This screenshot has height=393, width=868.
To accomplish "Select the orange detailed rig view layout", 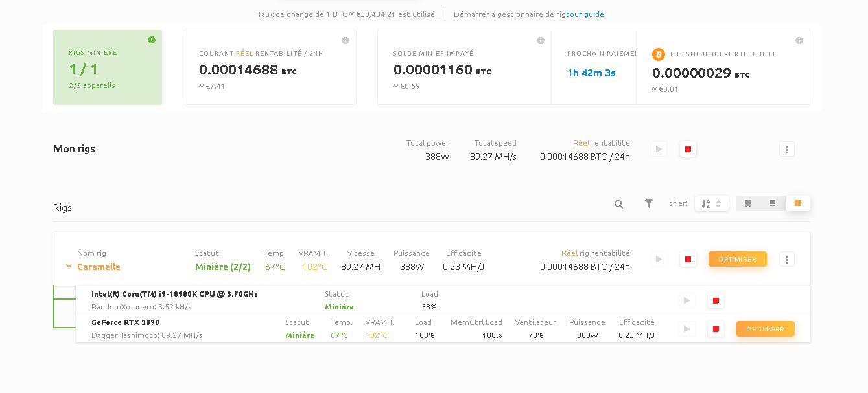I will point(798,203).
